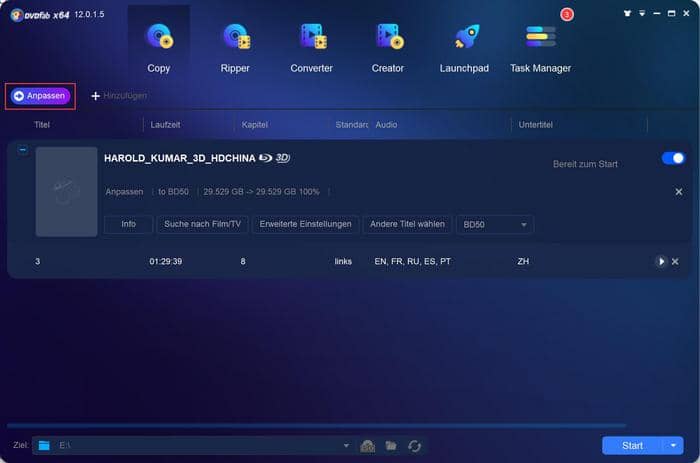Click Suche nach Film/TV

point(202,224)
